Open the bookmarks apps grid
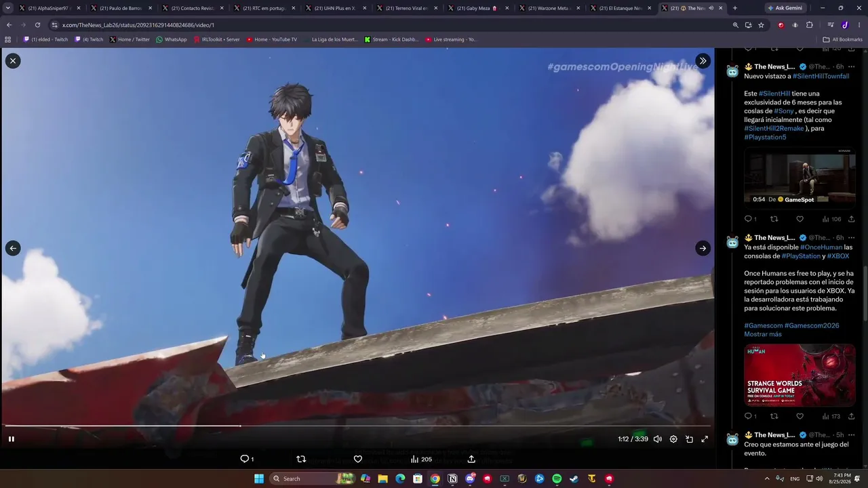This screenshot has width=868, height=488. (x=8, y=39)
